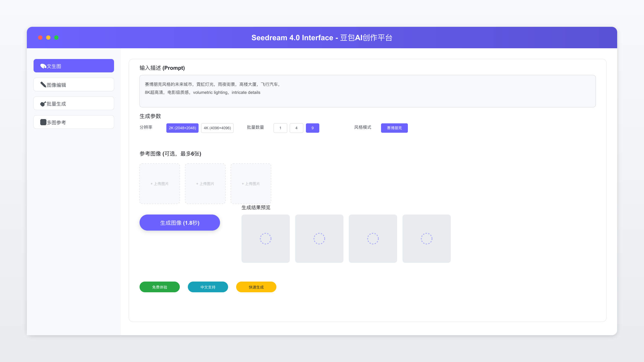Click the first 上传图片 upload slot
This screenshot has width=644, height=362.
click(x=160, y=184)
